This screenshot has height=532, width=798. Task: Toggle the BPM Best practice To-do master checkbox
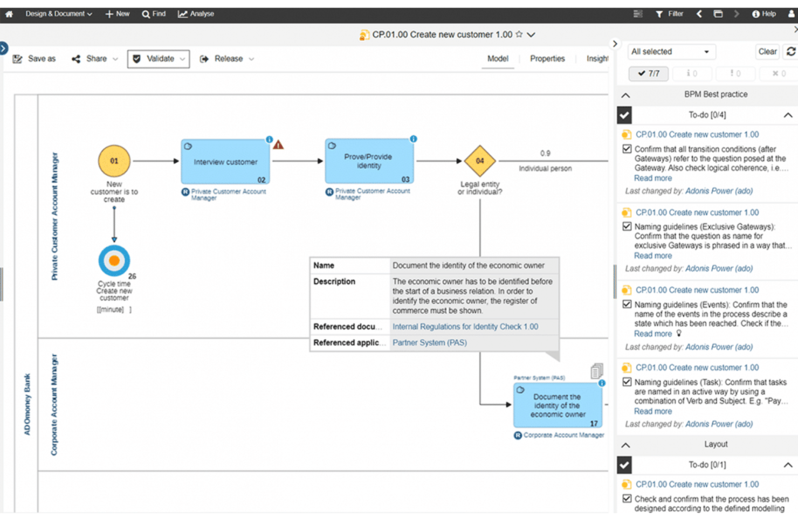point(624,115)
